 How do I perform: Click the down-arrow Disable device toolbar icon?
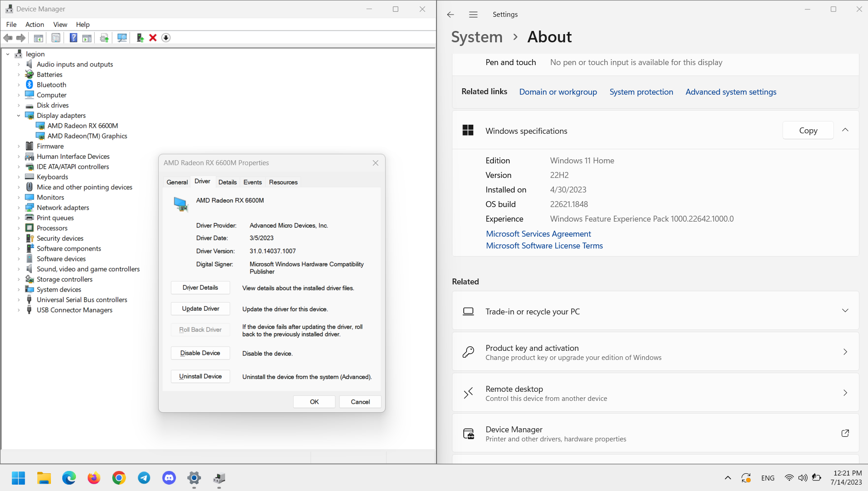click(166, 38)
